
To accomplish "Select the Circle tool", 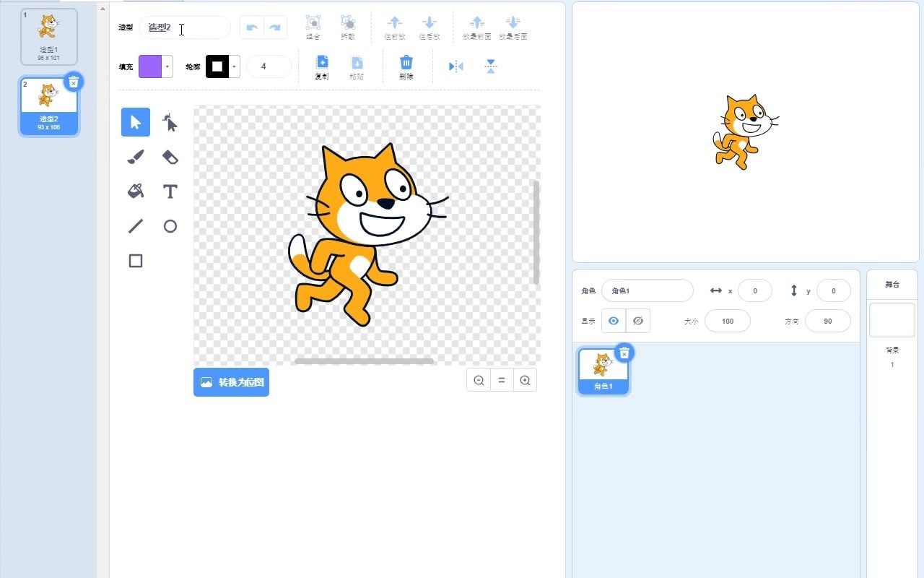I will [x=170, y=226].
